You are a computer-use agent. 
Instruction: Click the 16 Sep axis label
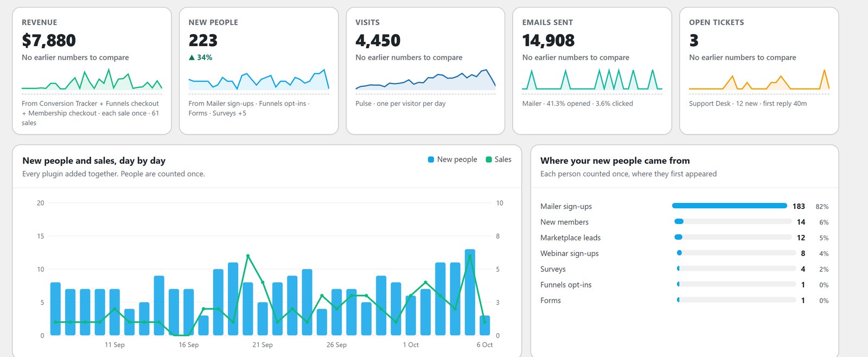point(189,345)
